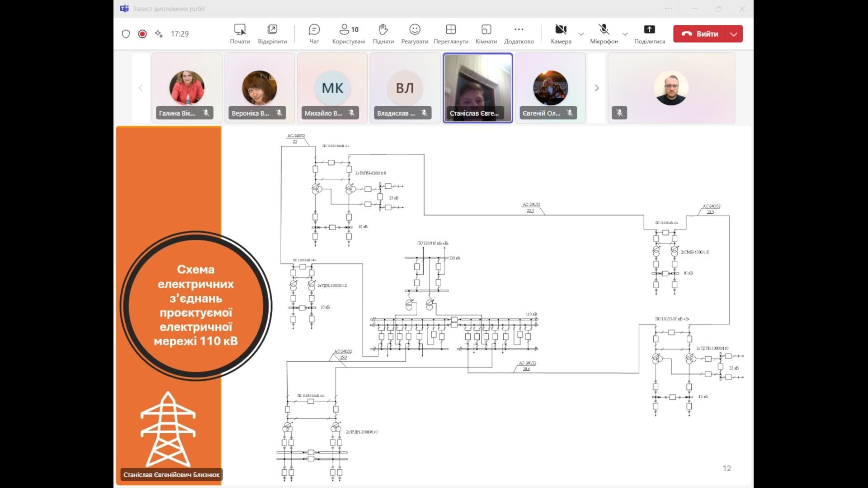This screenshot has width=868, height=488.
Task: Show next participants with right arrow
Action: click(596, 88)
